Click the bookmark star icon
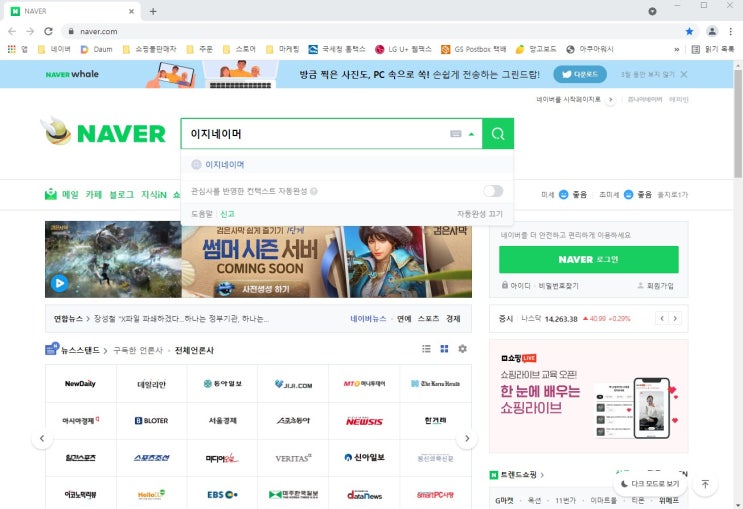The image size is (743, 509). tap(689, 31)
